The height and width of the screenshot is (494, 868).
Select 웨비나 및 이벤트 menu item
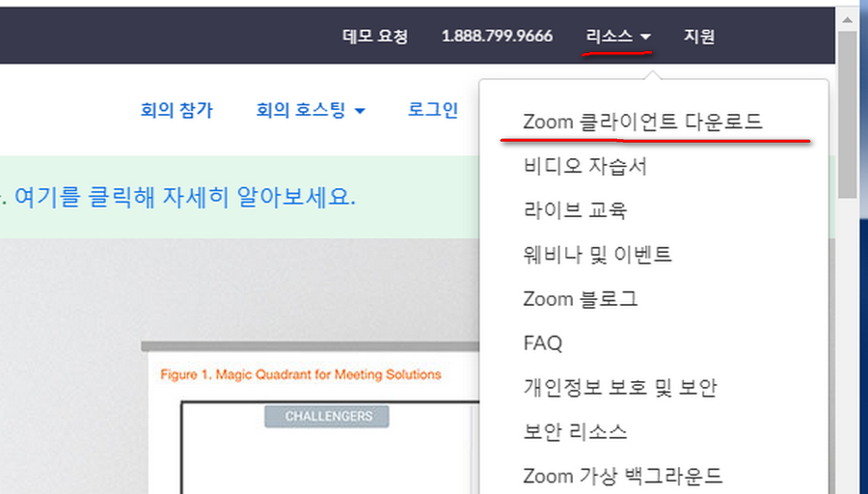coord(597,255)
